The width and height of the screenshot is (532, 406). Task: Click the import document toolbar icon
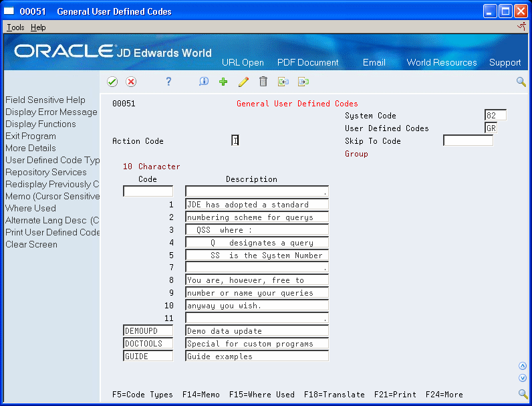click(283, 82)
